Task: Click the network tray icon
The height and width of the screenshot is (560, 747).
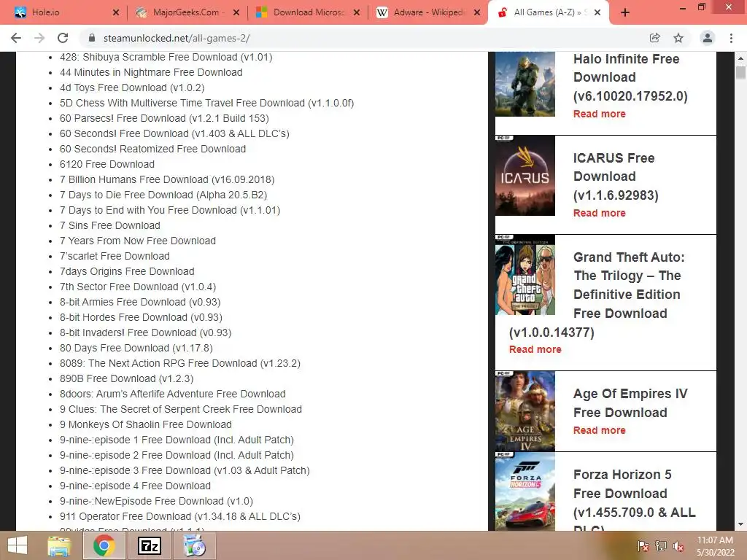Action: click(661, 546)
